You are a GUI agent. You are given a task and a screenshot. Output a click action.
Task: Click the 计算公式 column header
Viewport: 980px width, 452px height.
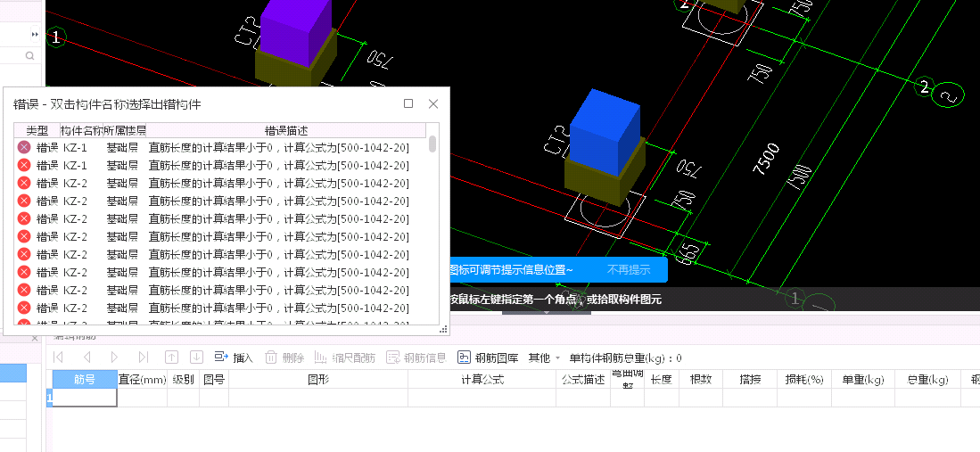[482, 379]
